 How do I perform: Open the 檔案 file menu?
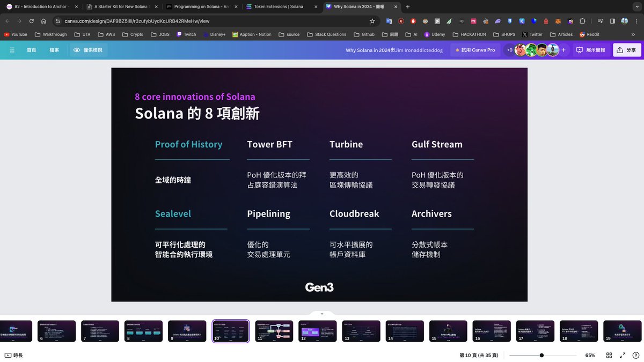(x=54, y=50)
